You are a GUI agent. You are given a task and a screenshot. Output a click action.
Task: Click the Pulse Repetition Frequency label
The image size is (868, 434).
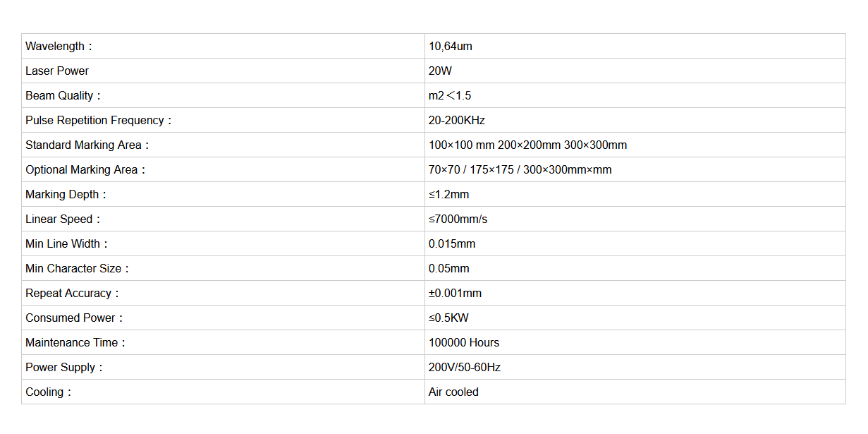(x=99, y=121)
